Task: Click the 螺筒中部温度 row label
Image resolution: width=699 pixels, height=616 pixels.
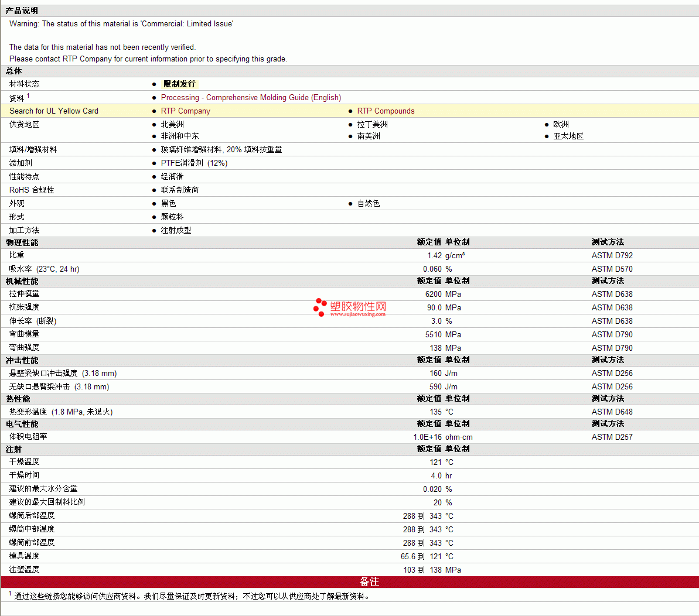Action: coord(32,529)
